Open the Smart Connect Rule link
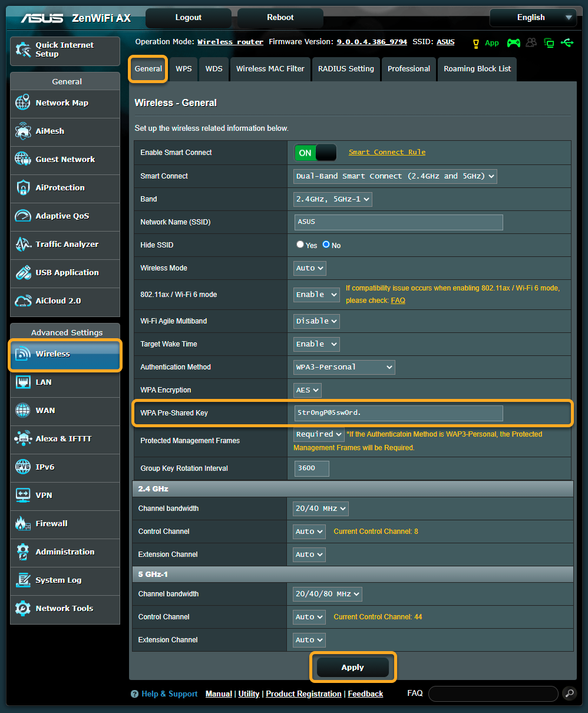This screenshot has width=588, height=713. [387, 152]
